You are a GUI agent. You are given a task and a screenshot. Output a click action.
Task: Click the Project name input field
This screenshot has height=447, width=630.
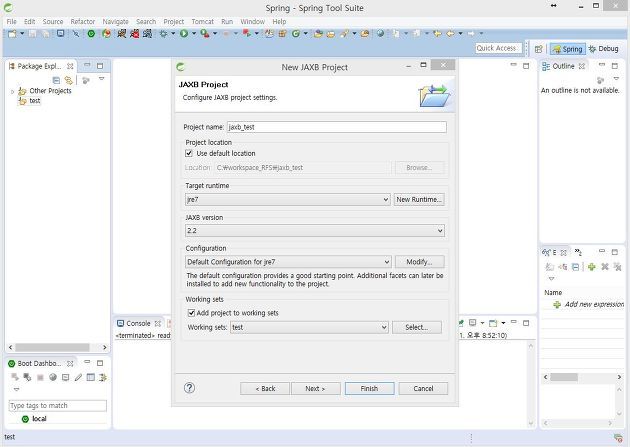pyautogui.click(x=336, y=127)
